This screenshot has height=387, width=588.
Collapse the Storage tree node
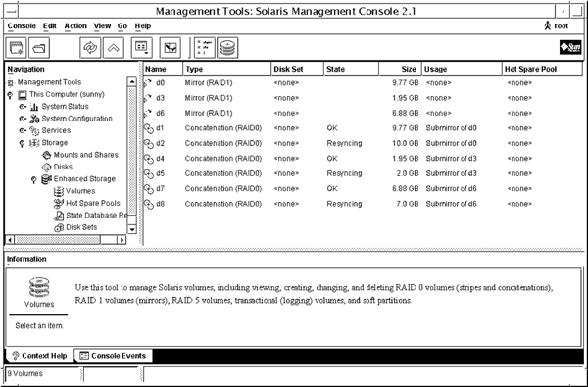point(22,143)
